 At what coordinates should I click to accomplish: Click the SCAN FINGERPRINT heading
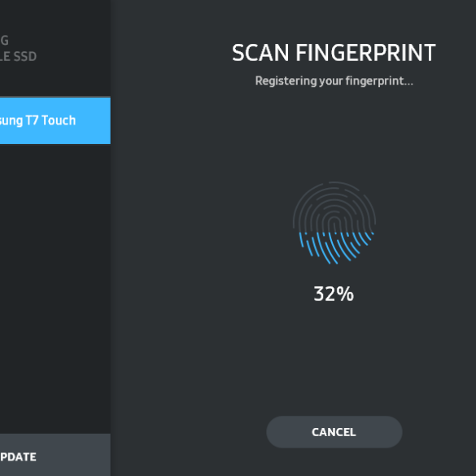coord(334,53)
